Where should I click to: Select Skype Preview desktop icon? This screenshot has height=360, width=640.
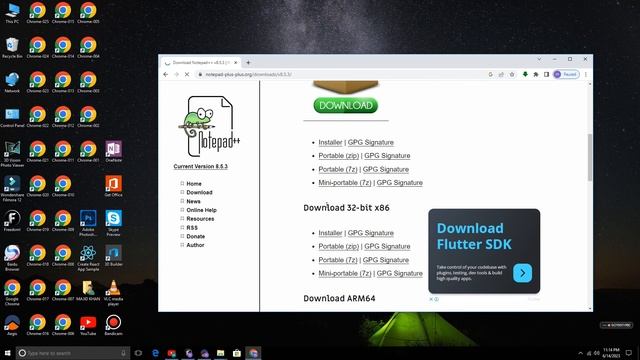pos(113,223)
